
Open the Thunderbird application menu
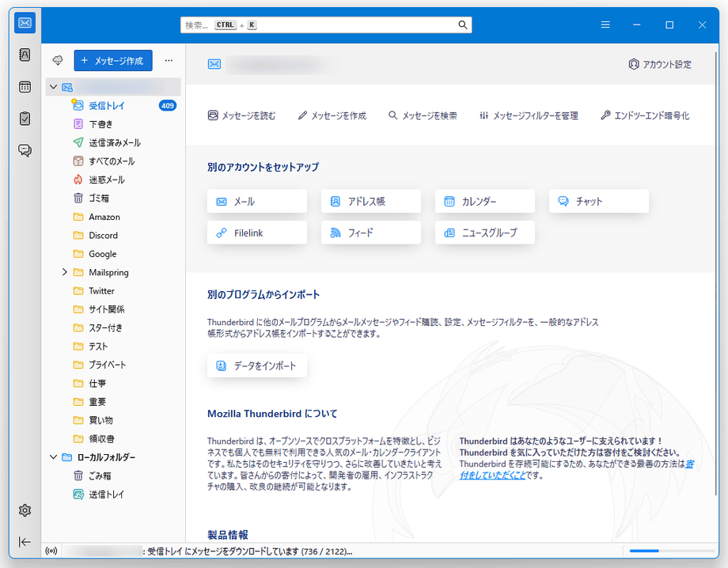click(x=605, y=25)
